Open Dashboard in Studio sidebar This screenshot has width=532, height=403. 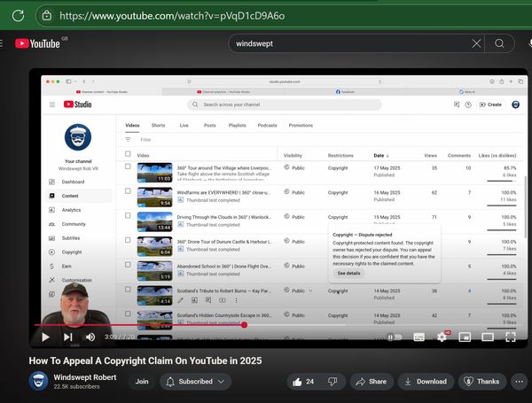[x=73, y=182]
